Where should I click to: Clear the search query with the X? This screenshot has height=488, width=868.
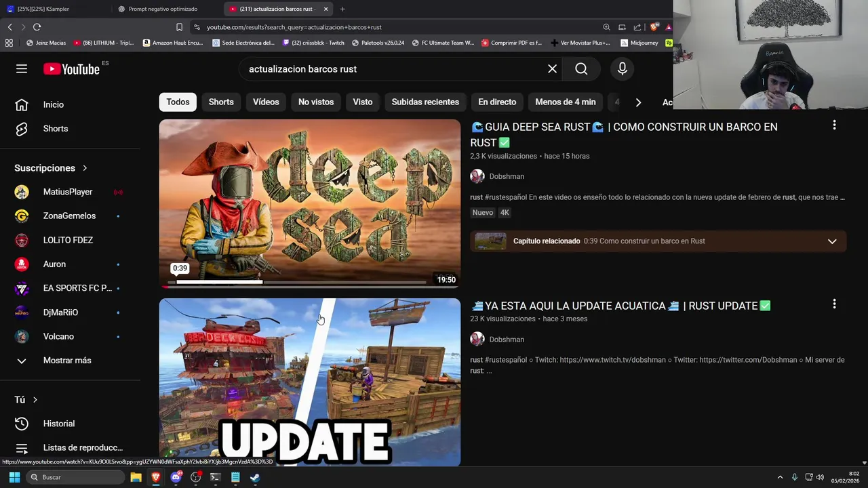(552, 68)
